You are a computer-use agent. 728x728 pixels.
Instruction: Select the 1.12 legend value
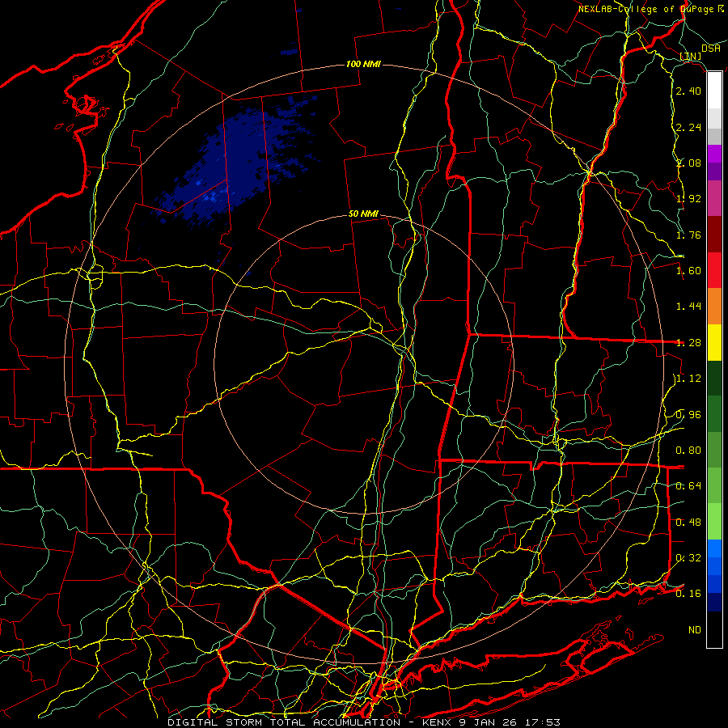pyautogui.click(x=688, y=379)
